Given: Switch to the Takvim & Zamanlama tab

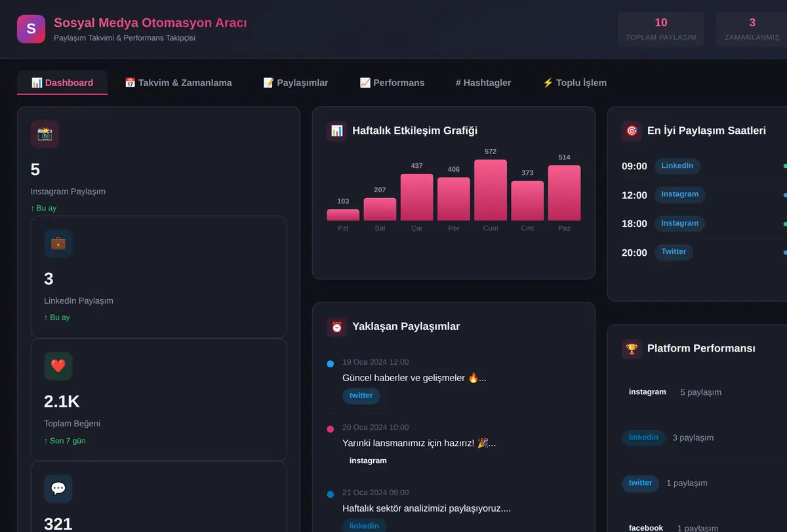Looking at the screenshot, I should point(178,83).
